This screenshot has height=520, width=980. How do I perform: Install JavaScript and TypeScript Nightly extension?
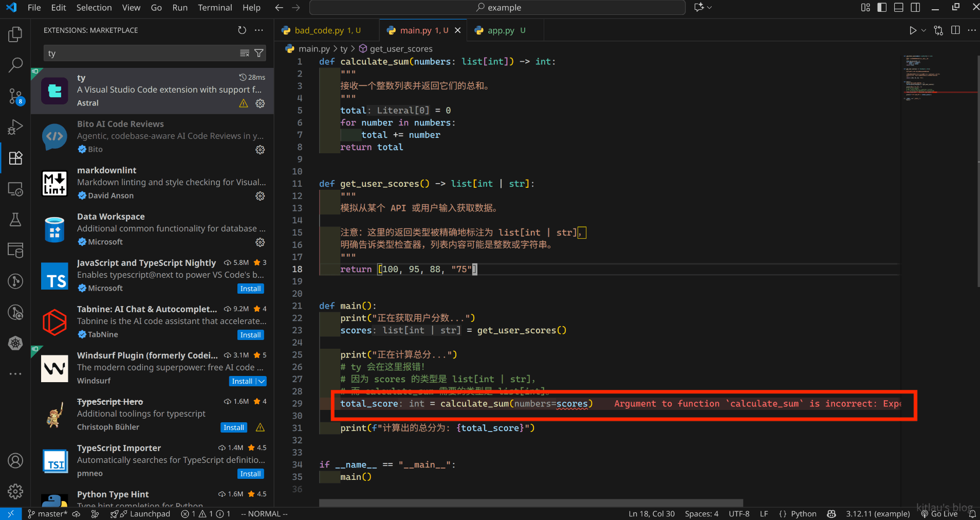click(250, 289)
